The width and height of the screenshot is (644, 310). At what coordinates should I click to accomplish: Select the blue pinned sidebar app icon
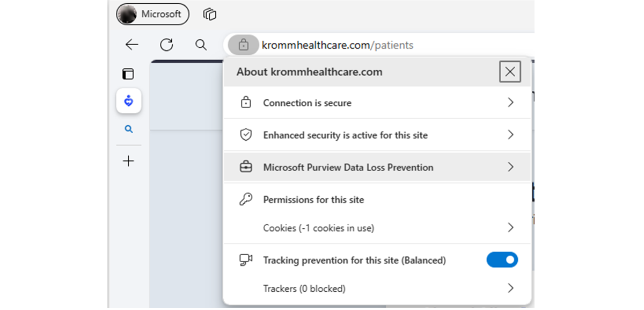(128, 101)
